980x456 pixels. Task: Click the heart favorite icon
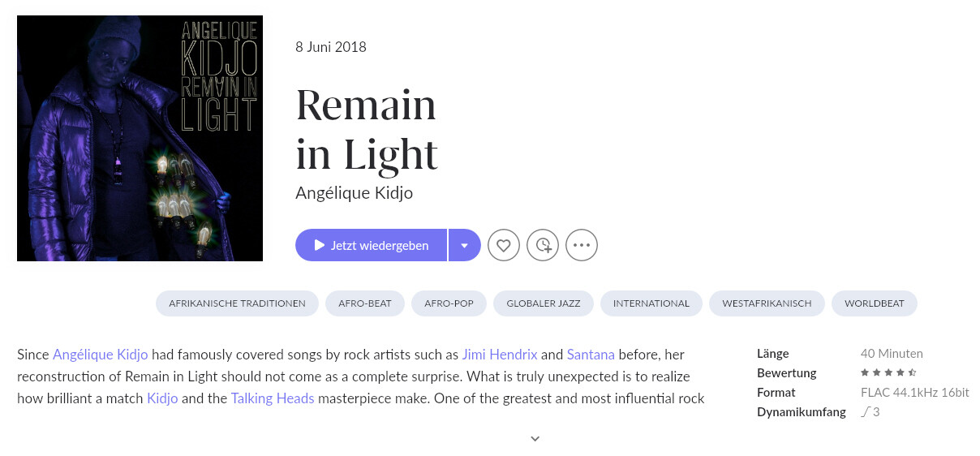(503, 245)
